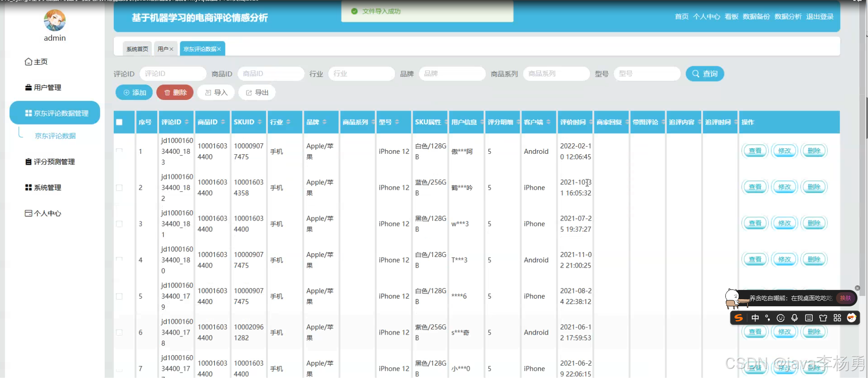The image size is (868, 378).
Task: Select all rows with header checkbox
Action: [119, 122]
